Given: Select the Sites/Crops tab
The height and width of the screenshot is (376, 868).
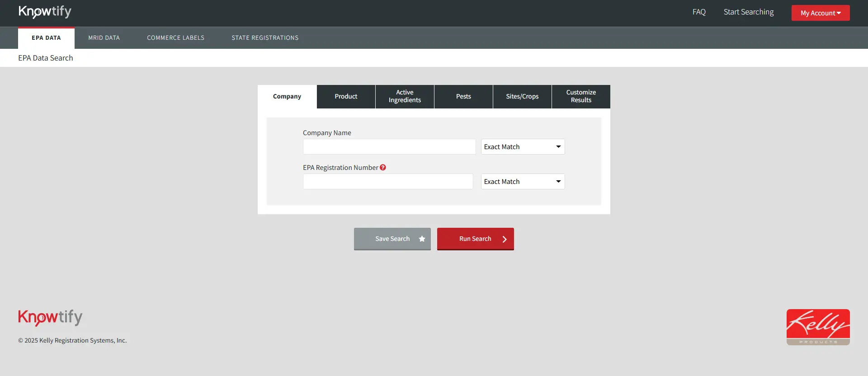Looking at the screenshot, I should [x=522, y=97].
